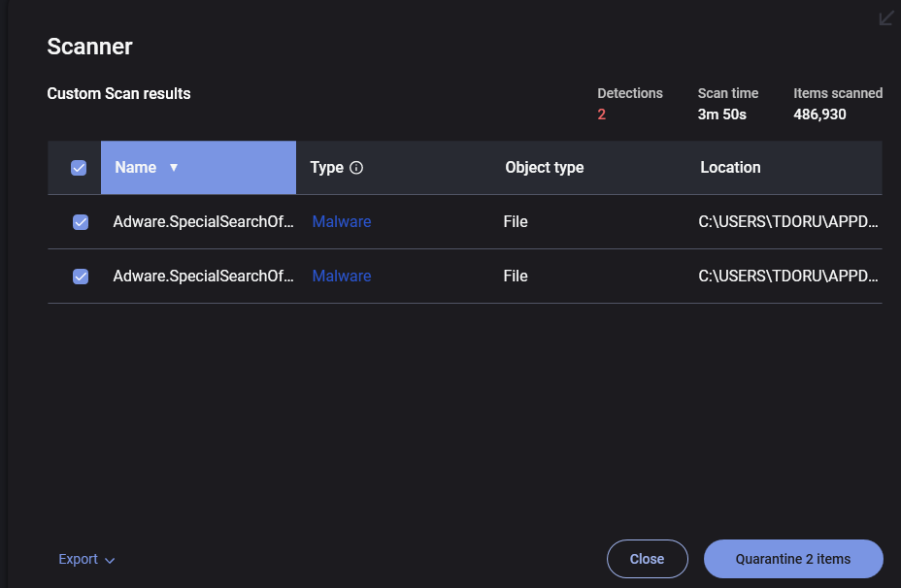Click the second Adware.SpecialSearchOf detection name
This screenshot has width=901, height=588.
[203, 277]
